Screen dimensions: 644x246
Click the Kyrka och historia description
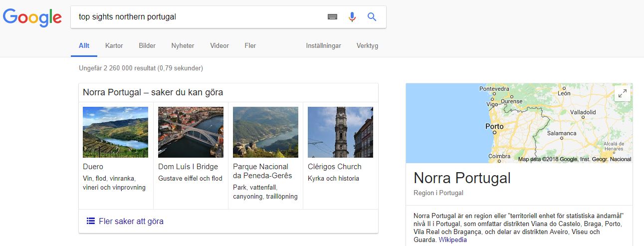pyautogui.click(x=333, y=178)
